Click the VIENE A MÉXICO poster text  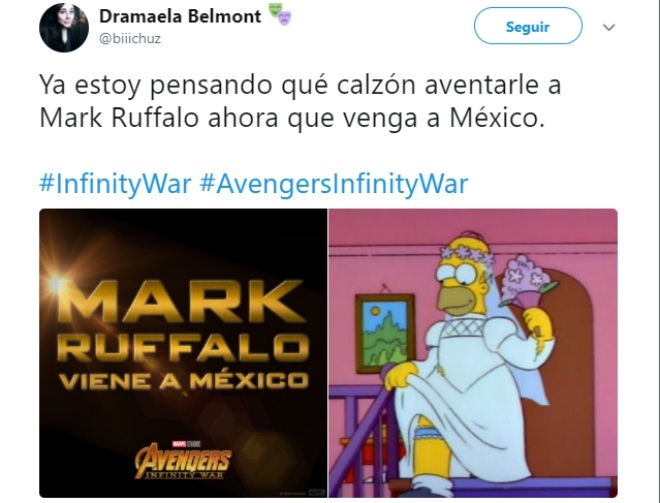pos(184,381)
